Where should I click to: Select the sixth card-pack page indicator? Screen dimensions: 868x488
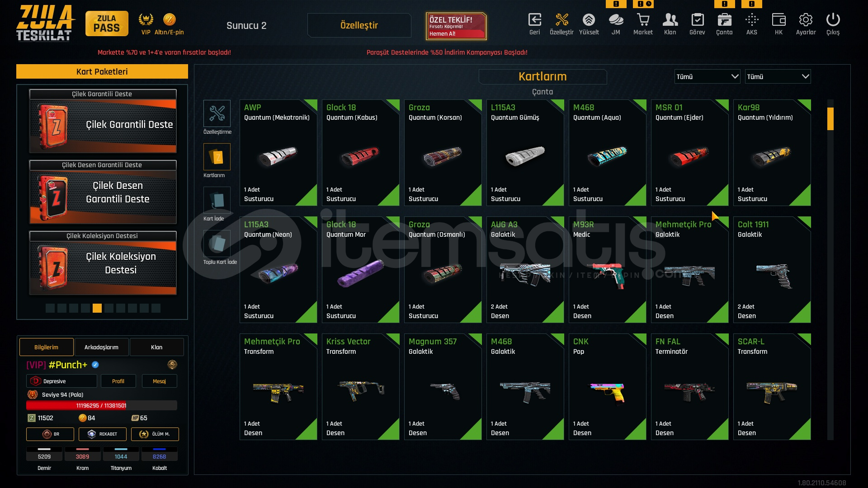(109, 308)
